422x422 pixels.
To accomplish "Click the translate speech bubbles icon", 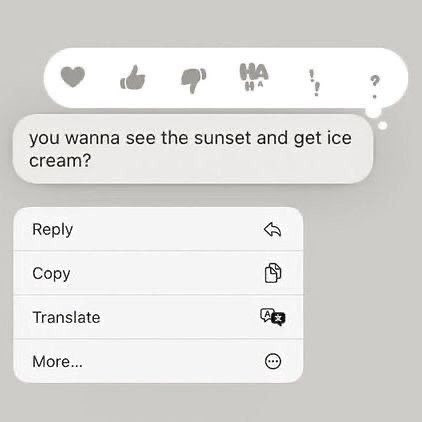I will point(273,317).
